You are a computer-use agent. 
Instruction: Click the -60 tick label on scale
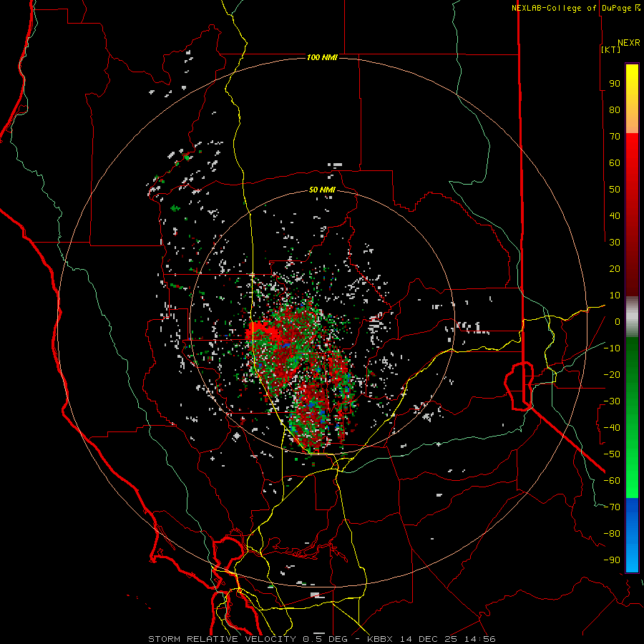tap(612, 481)
